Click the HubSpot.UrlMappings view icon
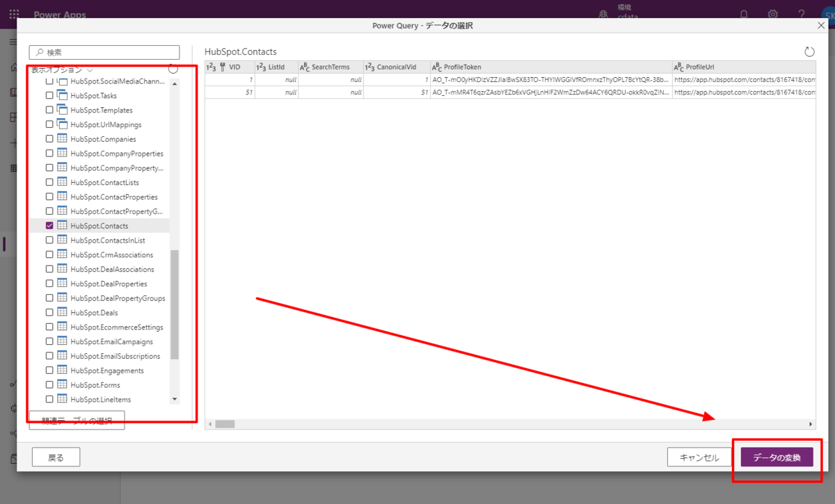Screen dimensions: 835x504 click(62, 124)
